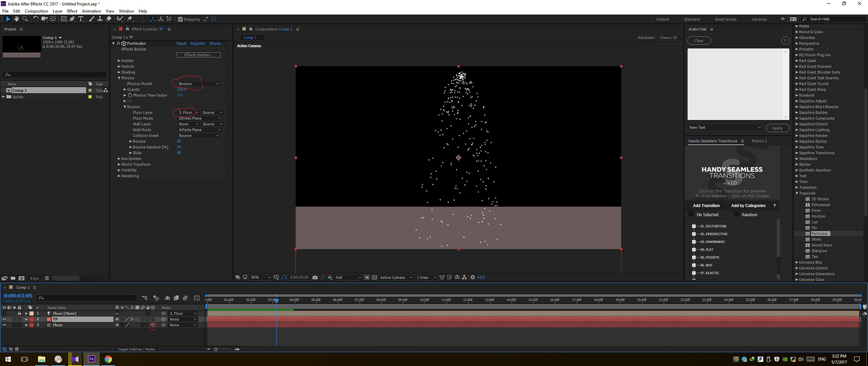Switch to the Libraries workspace
The height and width of the screenshot is (366, 868).
(759, 19)
